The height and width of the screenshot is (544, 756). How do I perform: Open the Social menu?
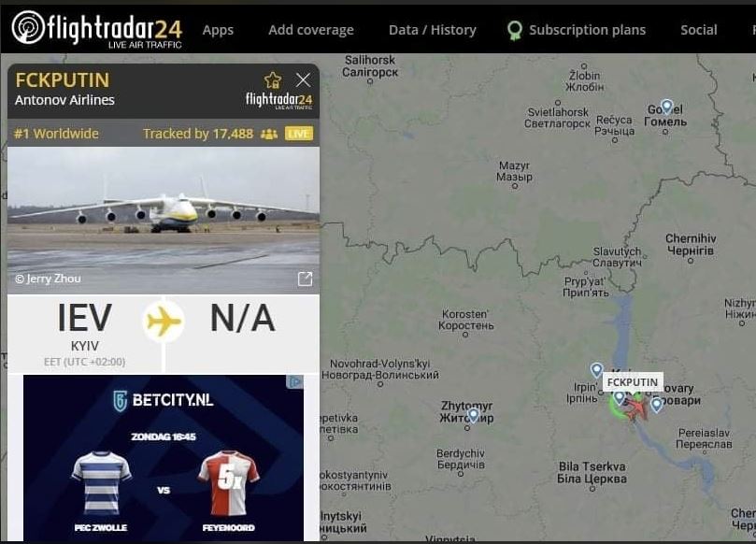point(699,30)
